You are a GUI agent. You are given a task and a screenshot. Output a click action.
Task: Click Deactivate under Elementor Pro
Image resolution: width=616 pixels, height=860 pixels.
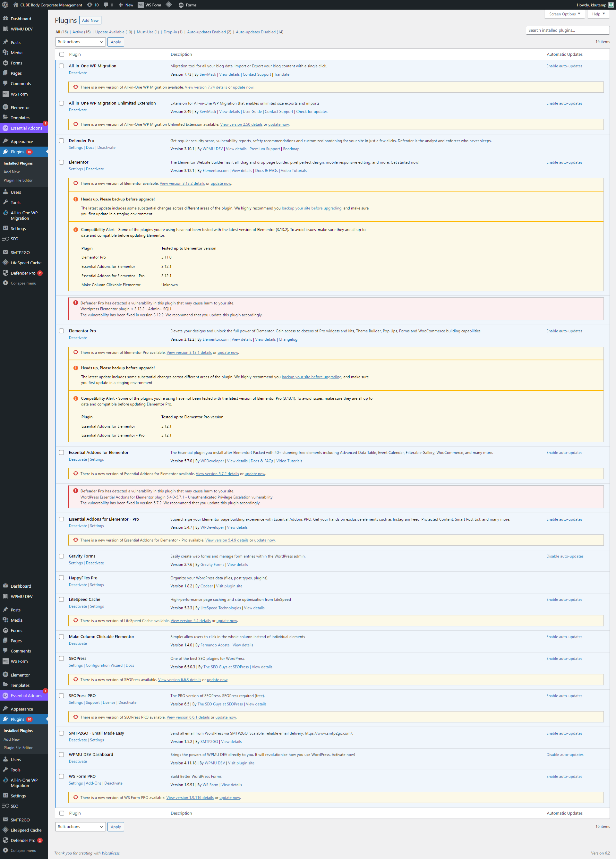78,338
